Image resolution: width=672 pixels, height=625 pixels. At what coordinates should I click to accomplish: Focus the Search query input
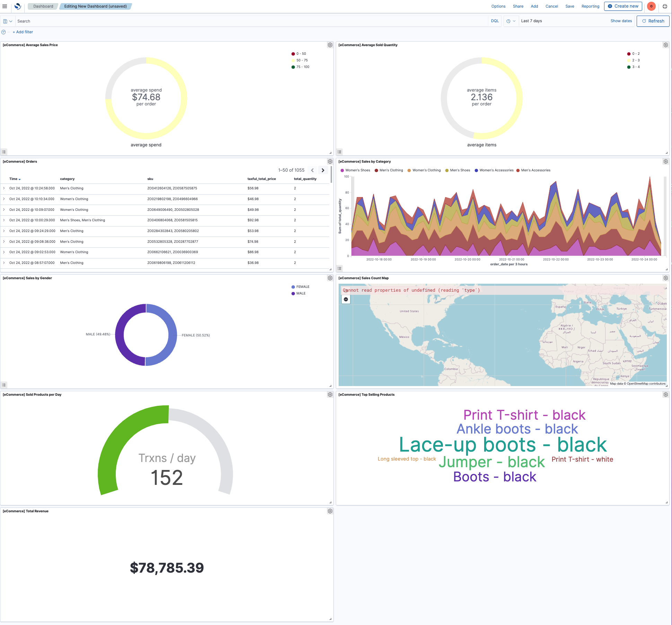point(252,21)
